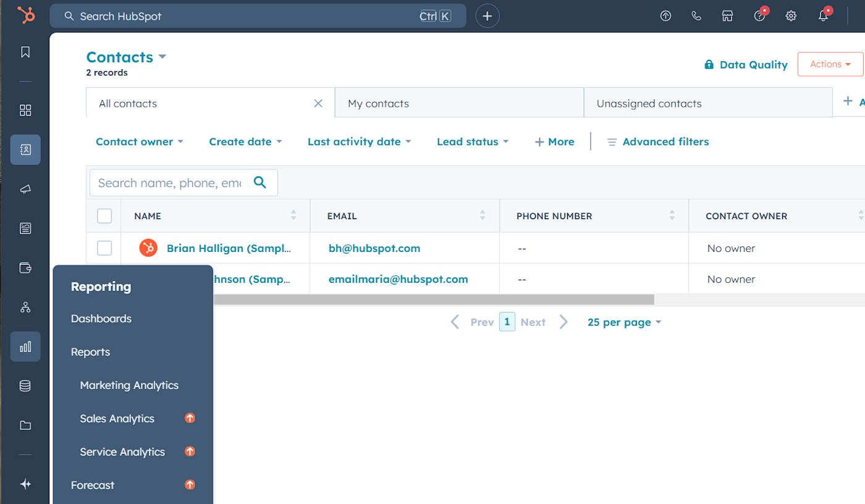Open the Lead status filter dropdown

[473, 141]
